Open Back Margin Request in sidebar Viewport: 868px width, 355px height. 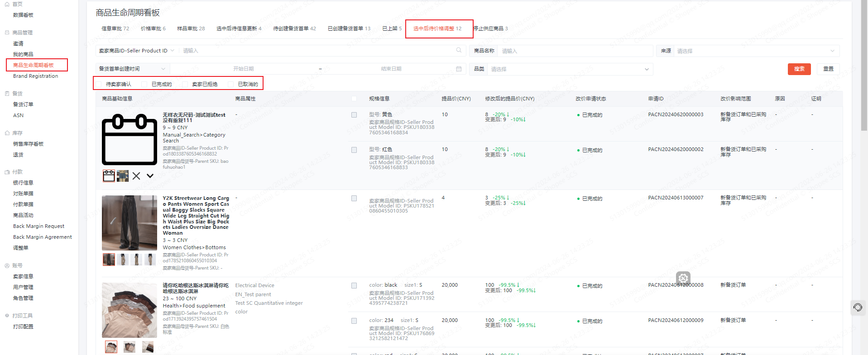pyautogui.click(x=38, y=226)
